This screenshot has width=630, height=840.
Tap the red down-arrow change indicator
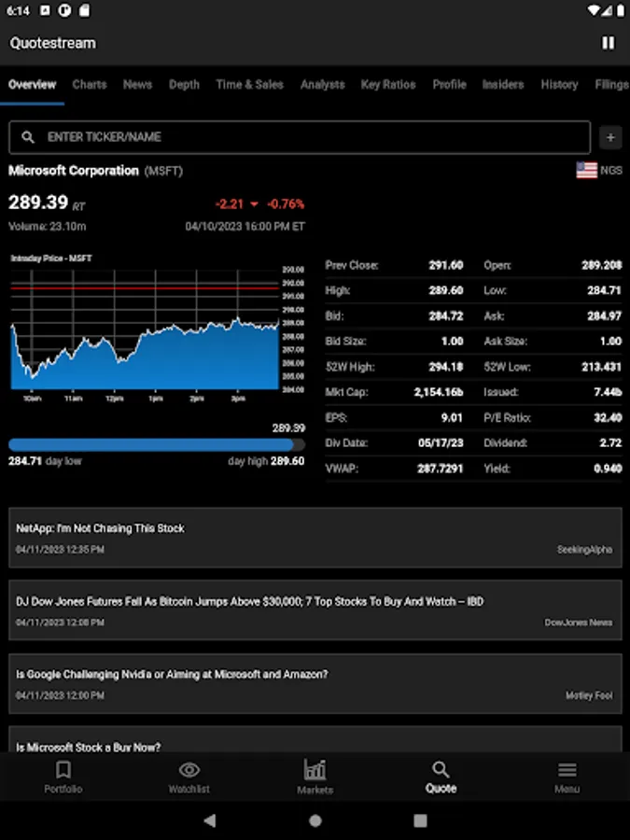[x=255, y=204]
